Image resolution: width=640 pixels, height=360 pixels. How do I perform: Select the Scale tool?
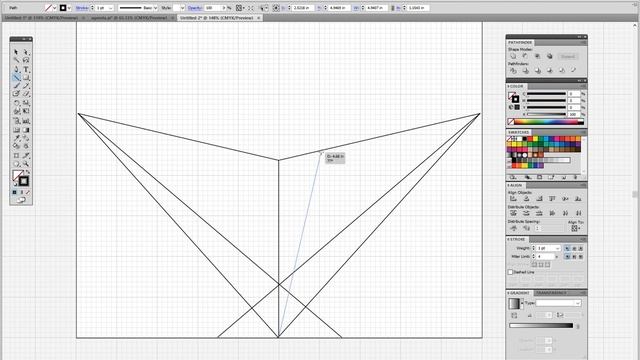(26, 103)
